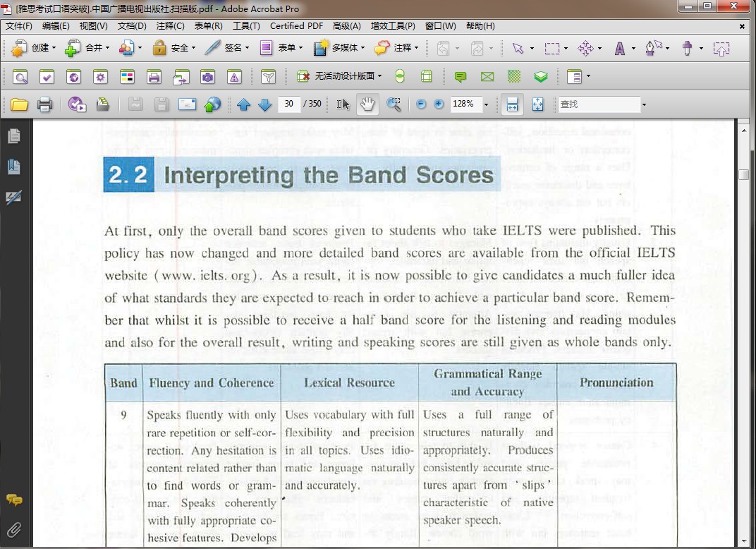
Task: Click the page number field showing 30
Action: 289,104
